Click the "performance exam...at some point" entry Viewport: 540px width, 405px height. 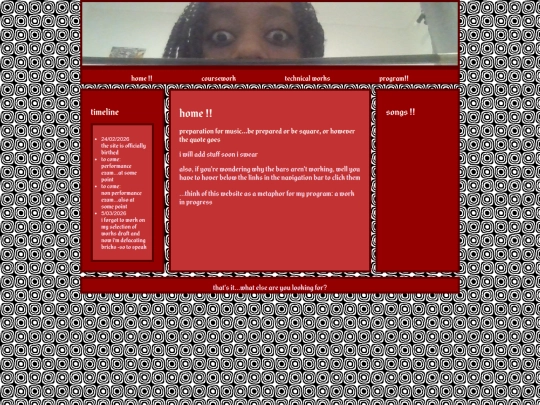119,173
